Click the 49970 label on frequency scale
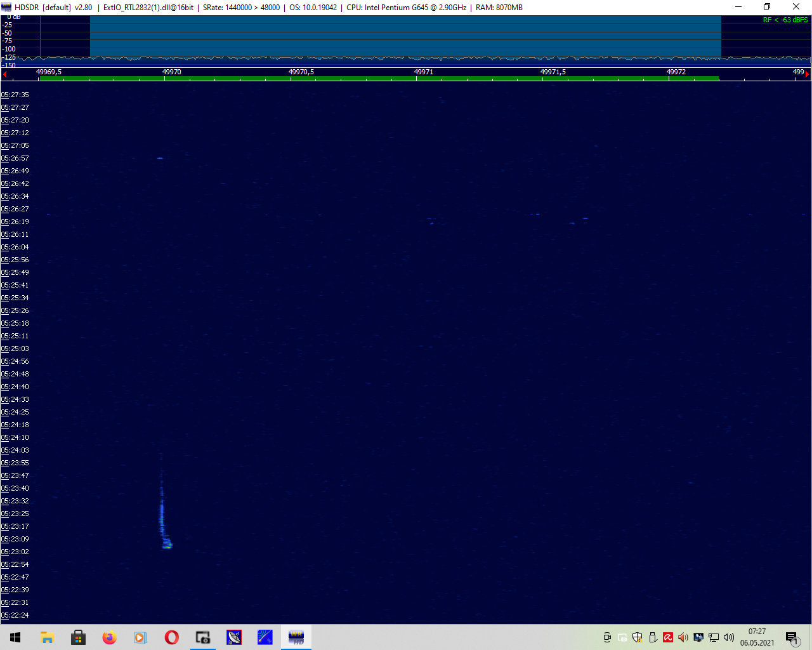This screenshot has width=812, height=650. tap(171, 72)
